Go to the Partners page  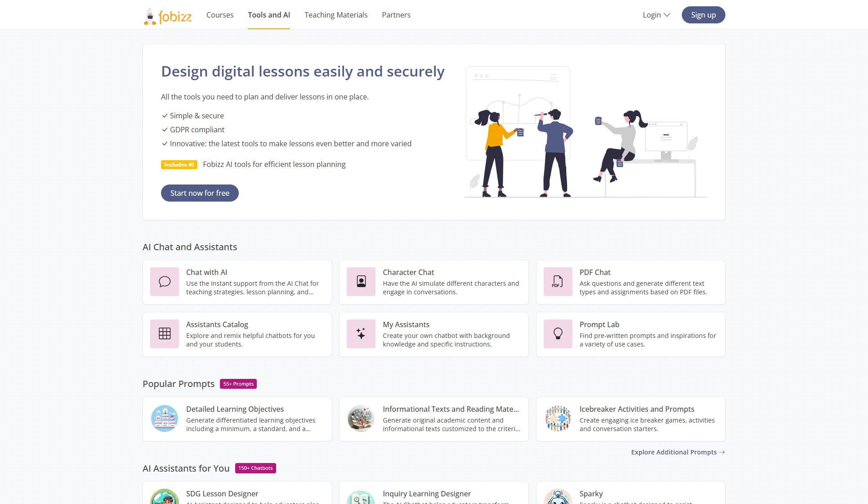pyautogui.click(x=396, y=14)
